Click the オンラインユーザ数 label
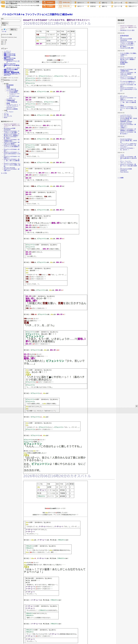This screenshot has height=644, width=138. pos(6,34)
